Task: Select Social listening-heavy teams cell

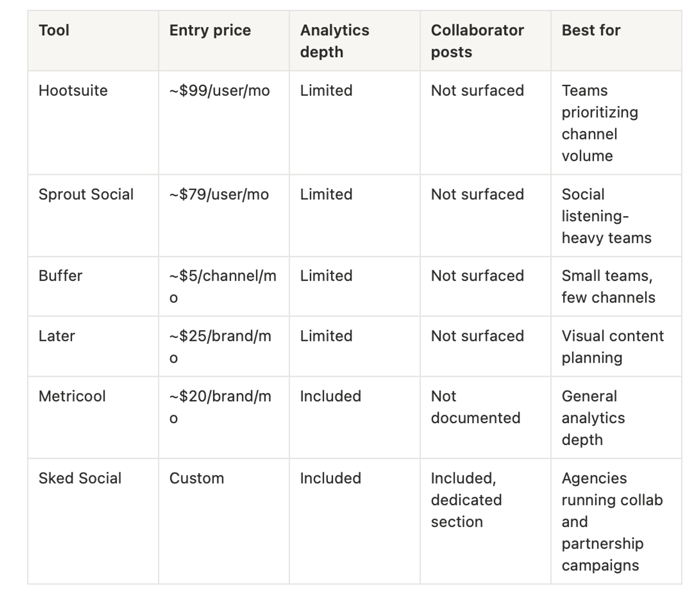Action: tap(616, 216)
